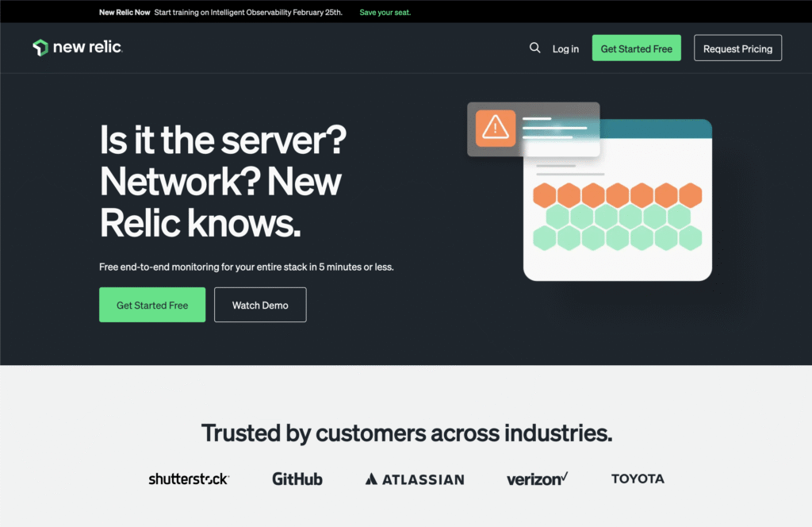Click the green Get Started Free hero button

pos(151,304)
